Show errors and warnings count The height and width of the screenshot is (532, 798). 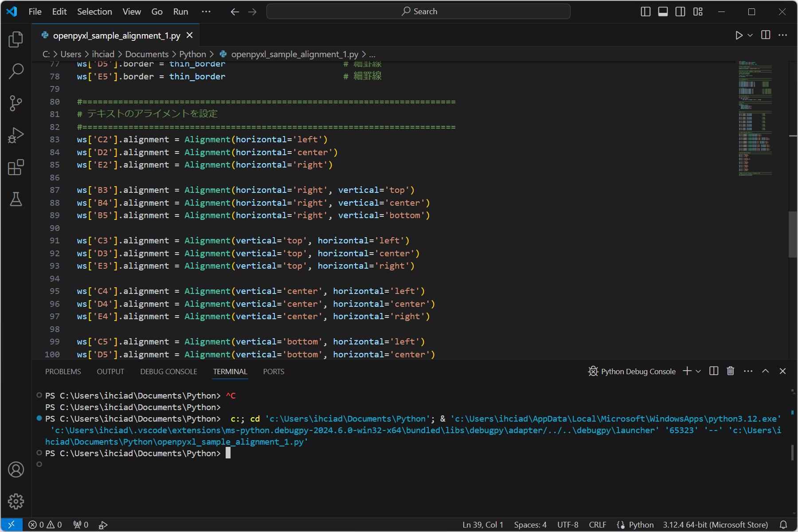45,525
